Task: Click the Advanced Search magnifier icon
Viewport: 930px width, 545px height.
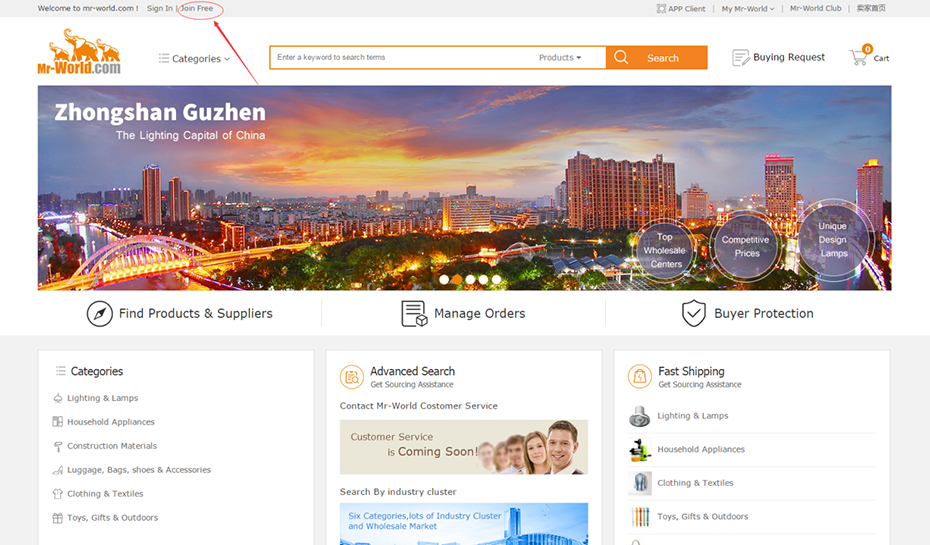Action: (352, 377)
